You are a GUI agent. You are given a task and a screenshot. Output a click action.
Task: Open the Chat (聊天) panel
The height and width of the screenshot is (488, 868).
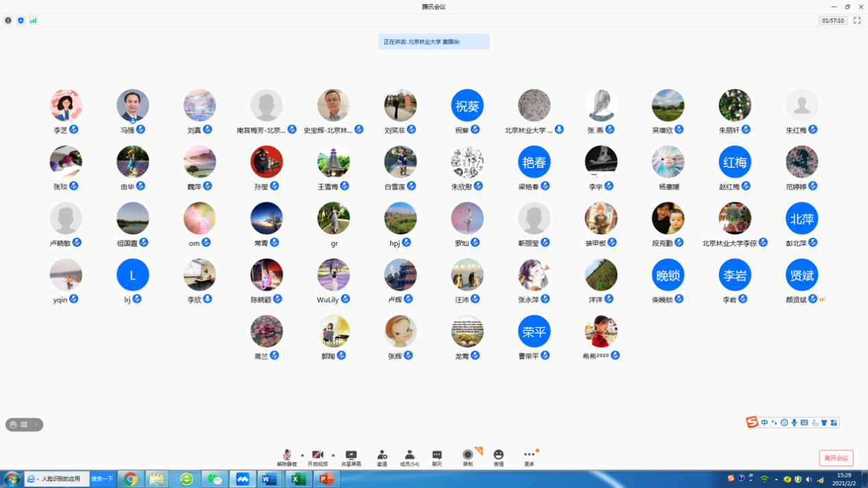tap(437, 457)
